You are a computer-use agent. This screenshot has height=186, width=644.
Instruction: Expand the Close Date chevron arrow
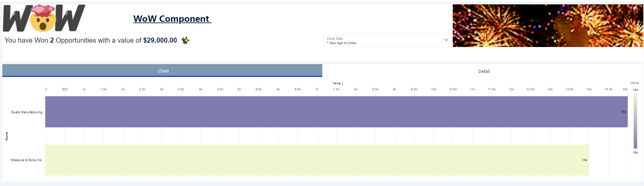(446, 40)
